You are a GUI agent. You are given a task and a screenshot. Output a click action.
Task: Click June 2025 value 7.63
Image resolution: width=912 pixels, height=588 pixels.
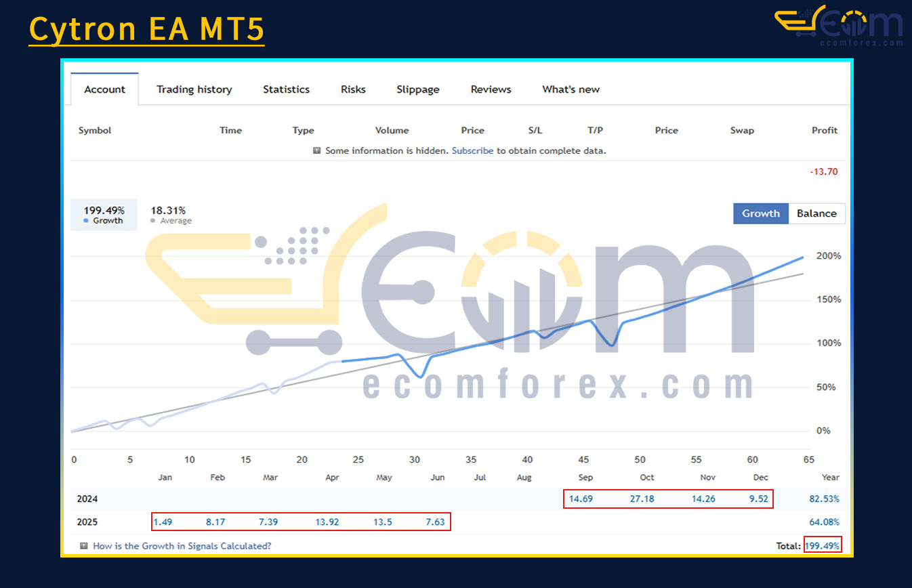tap(434, 522)
